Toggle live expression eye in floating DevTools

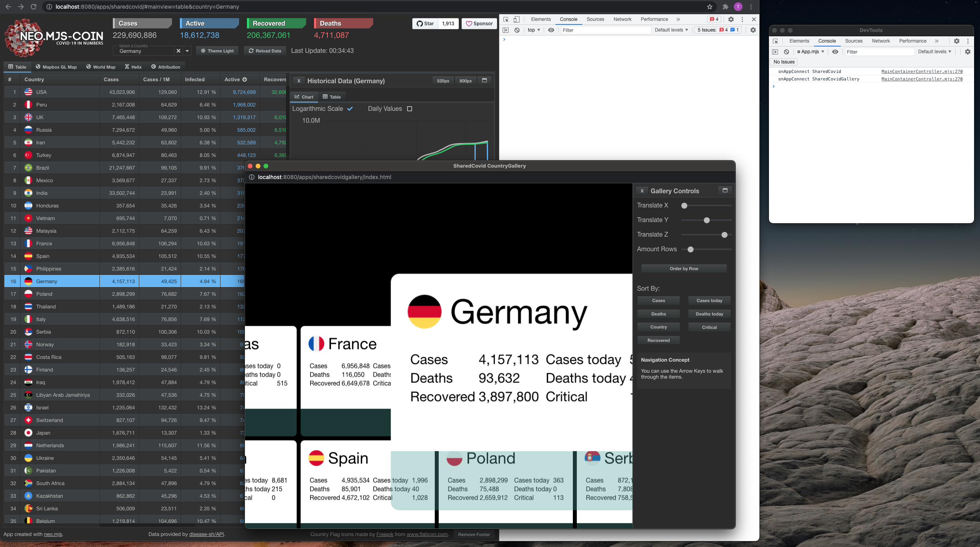[x=835, y=52]
